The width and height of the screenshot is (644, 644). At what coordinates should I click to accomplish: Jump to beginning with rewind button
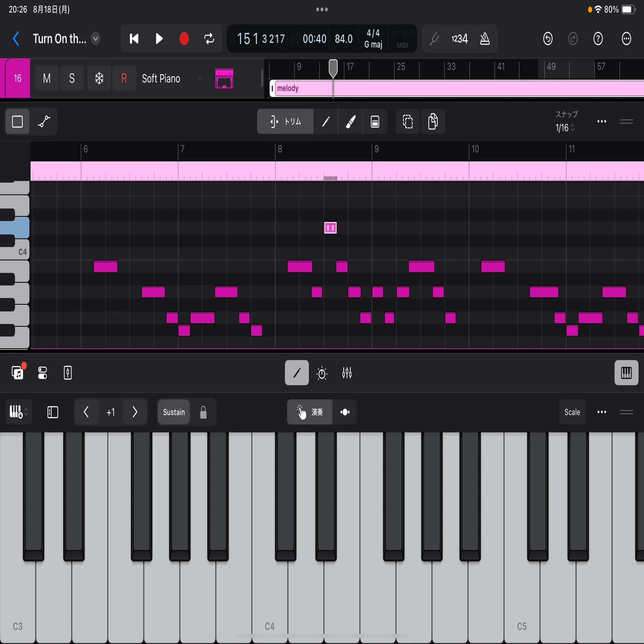[134, 38]
